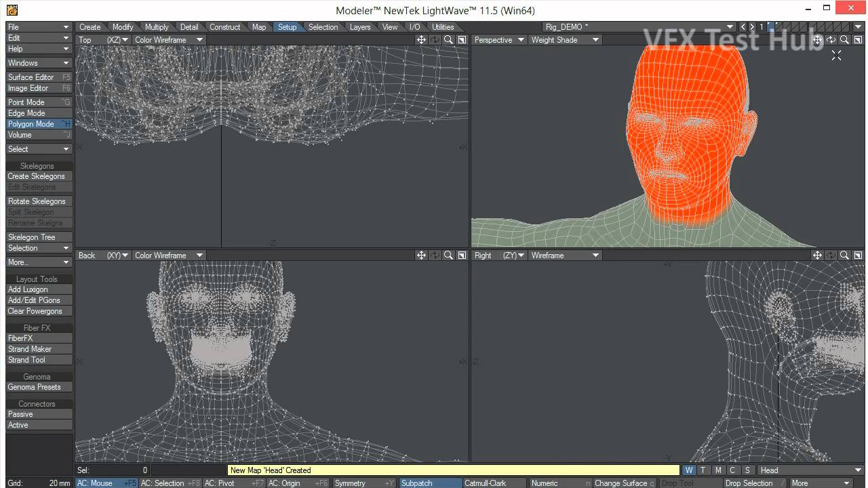The image size is (868, 488).
Task: Click the Drop Selection button
Action: point(756,483)
